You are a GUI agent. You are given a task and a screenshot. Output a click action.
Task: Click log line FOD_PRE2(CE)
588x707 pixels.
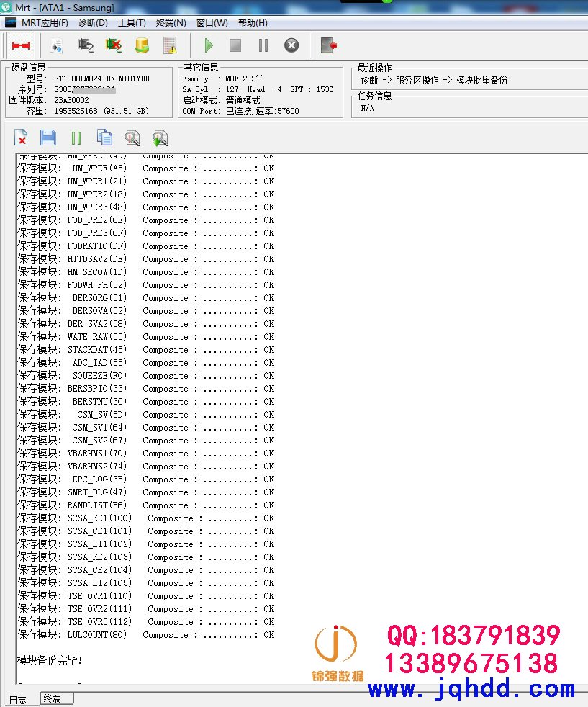(145, 220)
